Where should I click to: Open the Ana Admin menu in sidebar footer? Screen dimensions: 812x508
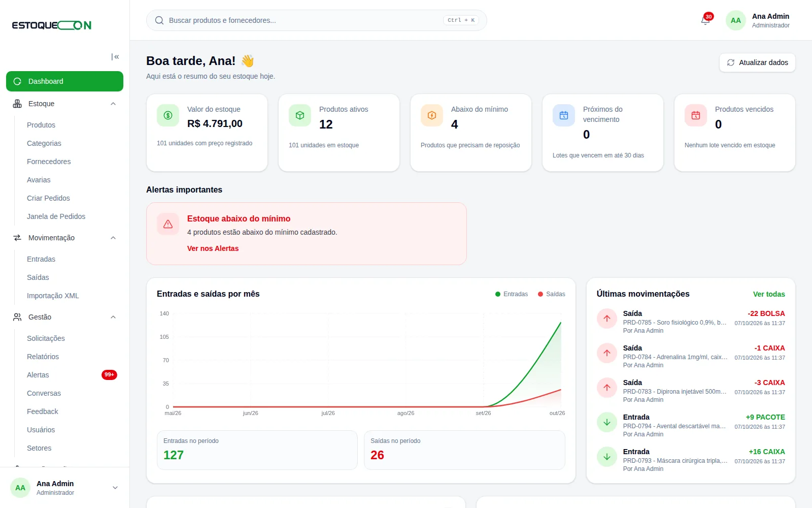64,488
